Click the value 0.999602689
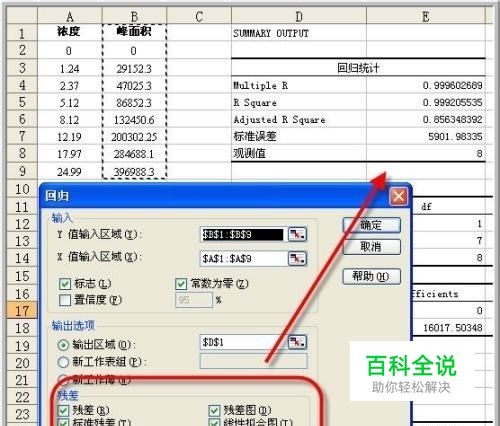500x426 pixels. (x=452, y=85)
